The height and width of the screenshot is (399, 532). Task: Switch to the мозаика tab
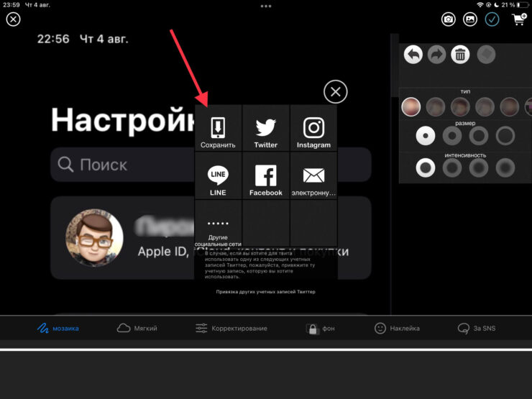click(59, 329)
